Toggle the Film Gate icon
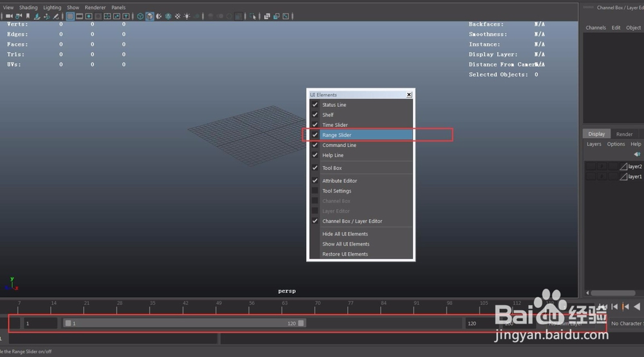Screen dimensions: 644x357 tap(79, 16)
